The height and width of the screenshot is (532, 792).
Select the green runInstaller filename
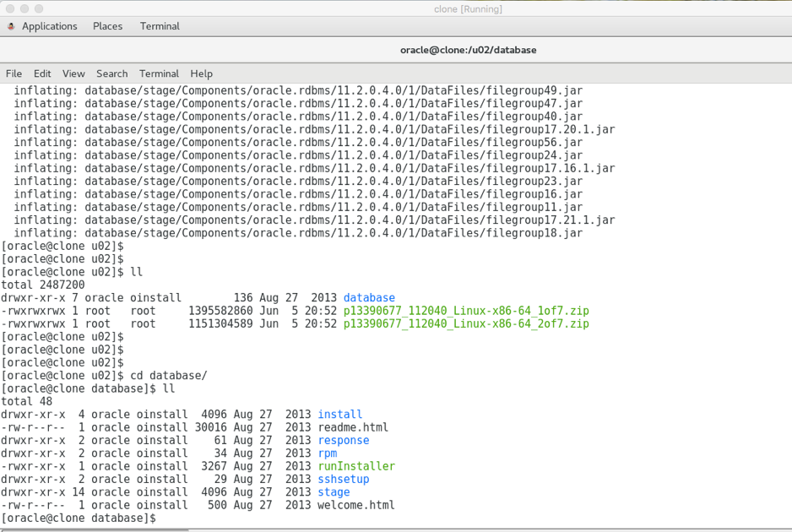tap(355, 465)
